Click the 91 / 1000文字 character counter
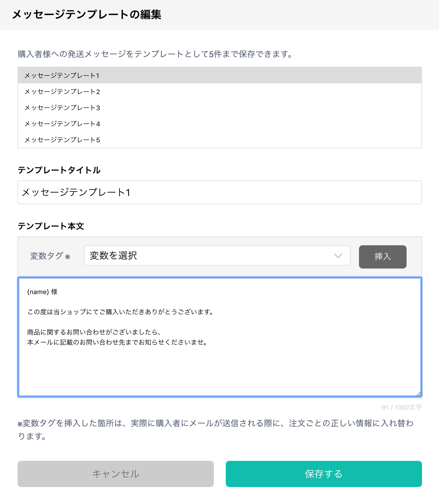This screenshot has width=439, height=504. pos(402,407)
